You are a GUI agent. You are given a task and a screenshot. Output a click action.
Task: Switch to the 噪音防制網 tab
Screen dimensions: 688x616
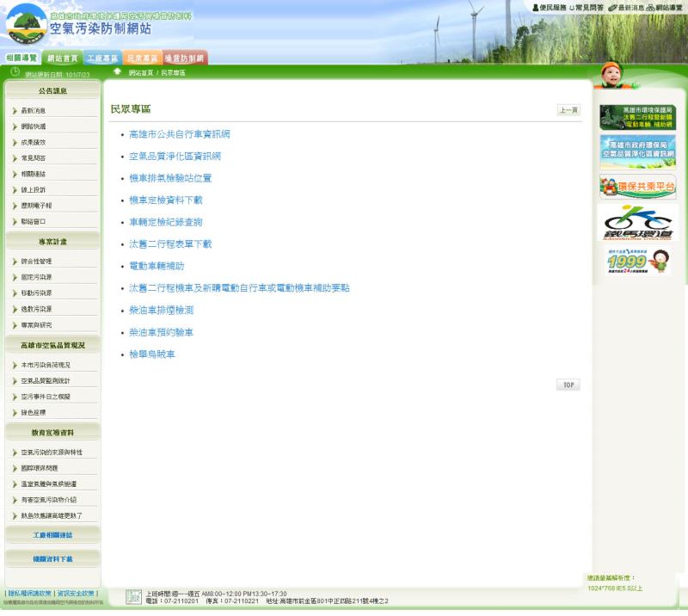(x=184, y=58)
